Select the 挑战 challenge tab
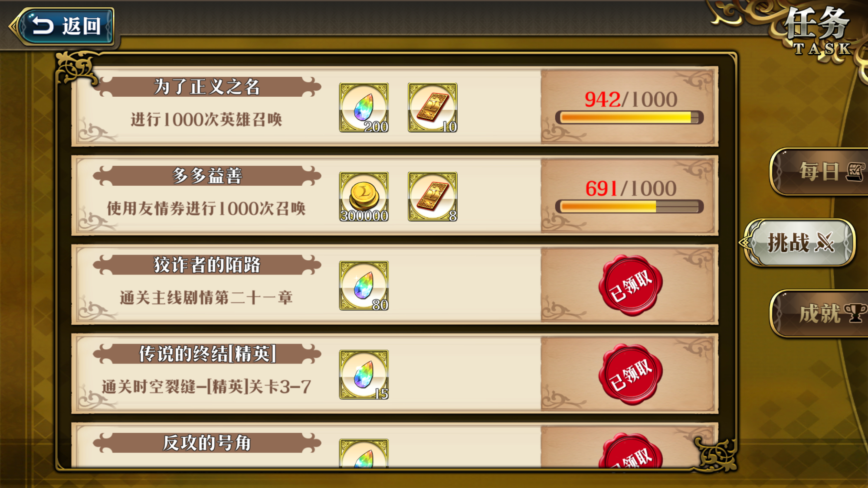Screen dimensions: 868x488 coord(798,242)
